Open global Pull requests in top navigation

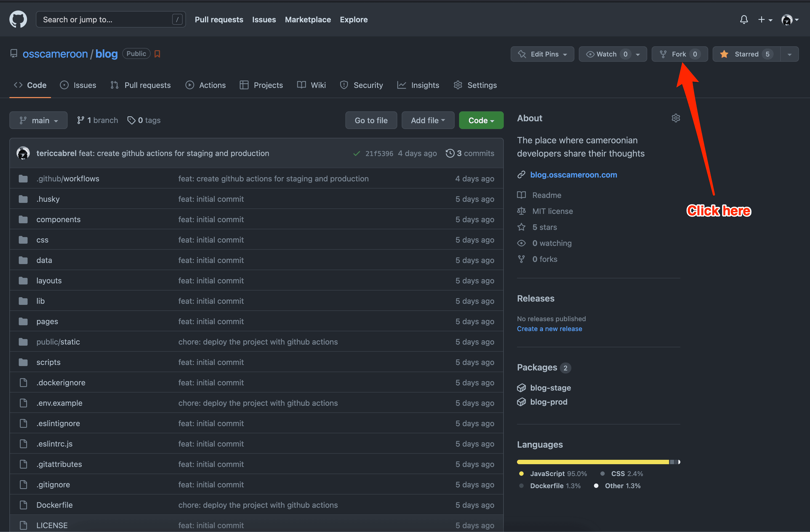coord(219,20)
